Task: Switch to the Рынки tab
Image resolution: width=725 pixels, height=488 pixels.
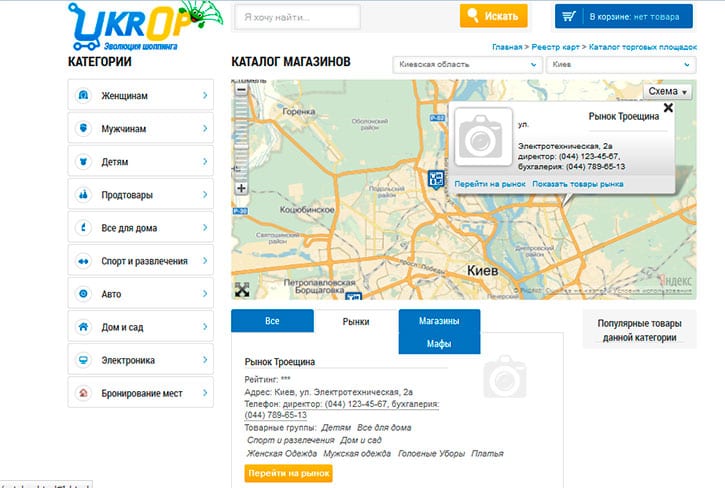Action: [356, 321]
